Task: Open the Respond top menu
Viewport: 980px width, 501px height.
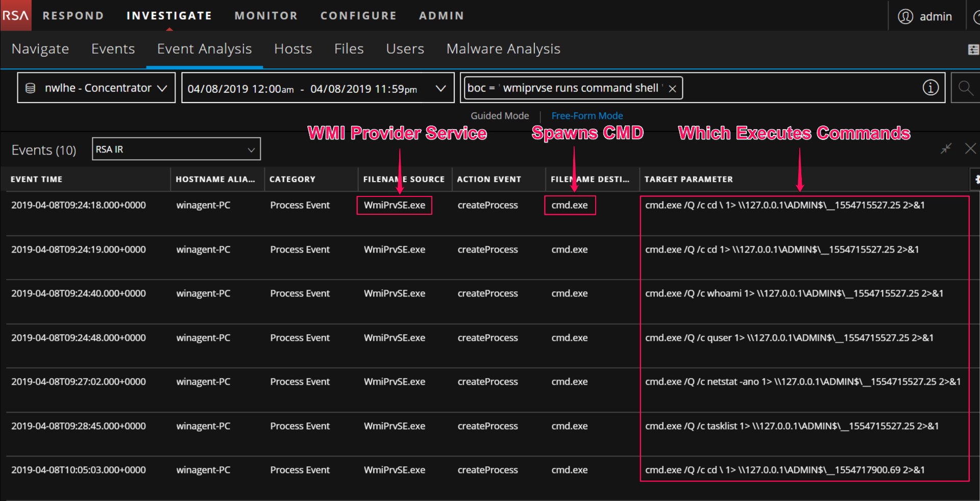Action: point(73,16)
